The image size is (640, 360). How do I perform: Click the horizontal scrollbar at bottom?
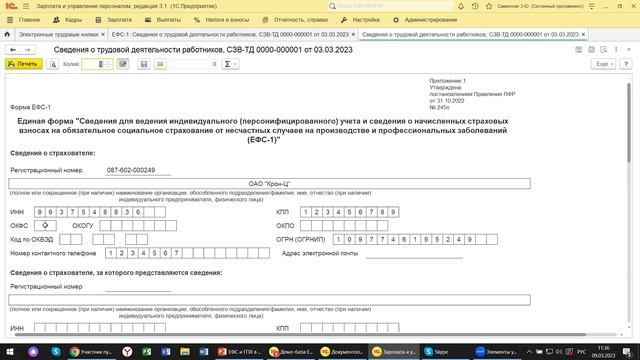click(300, 334)
